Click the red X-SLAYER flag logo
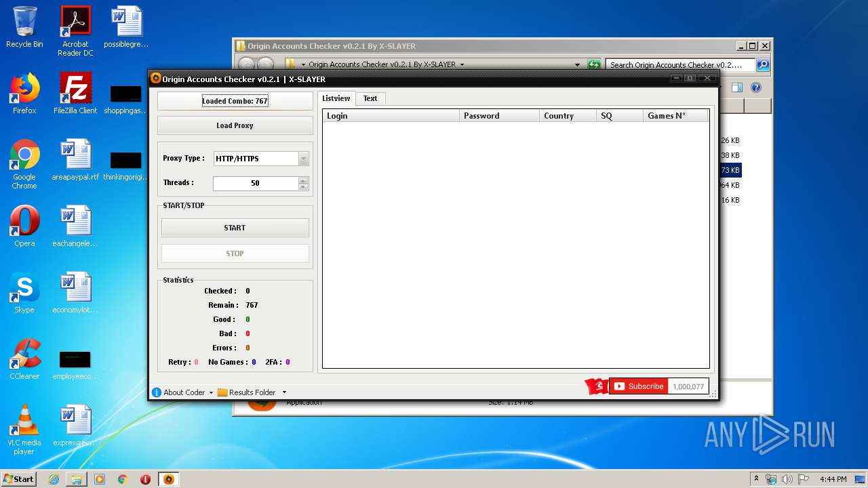Viewport: 868px width, 488px height. pos(596,386)
